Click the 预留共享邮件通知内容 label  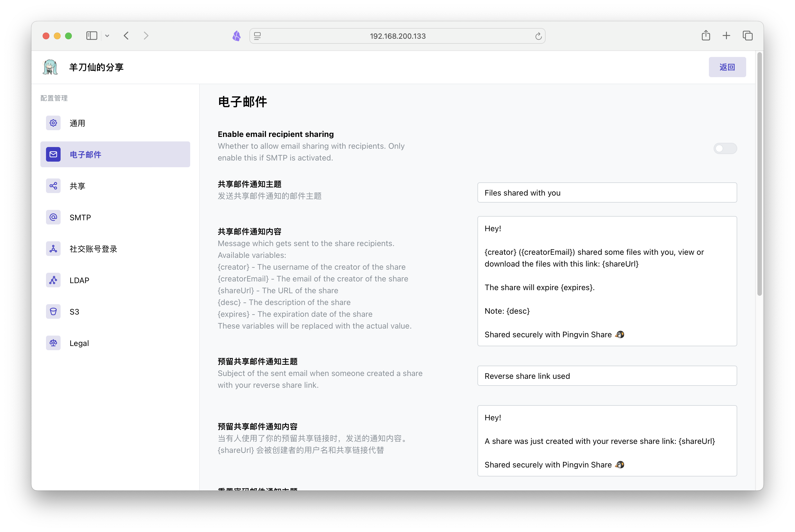pos(258,426)
